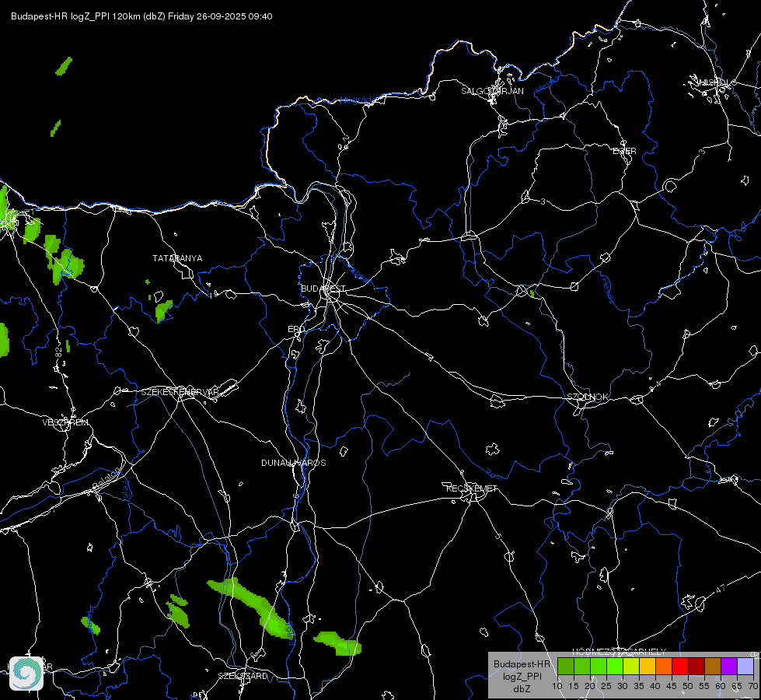Click the ERD city label
The height and width of the screenshot is (700, 761).
click(x=296, y=329)
